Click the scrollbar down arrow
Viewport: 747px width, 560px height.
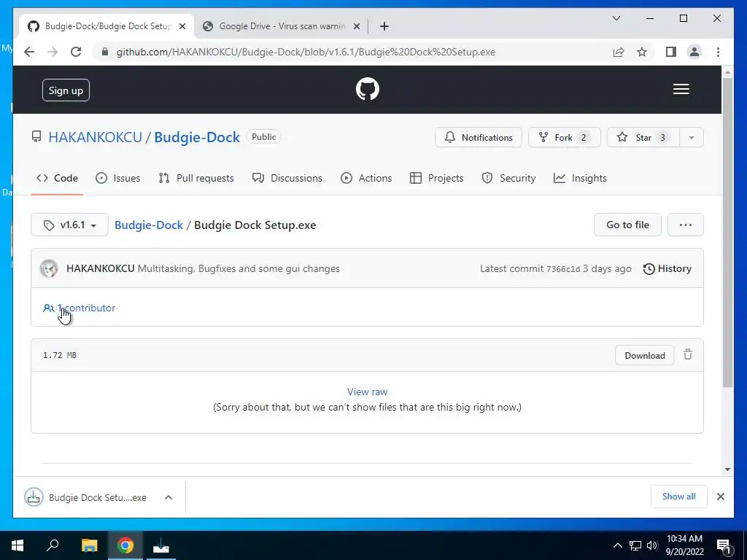coord(727,470)
